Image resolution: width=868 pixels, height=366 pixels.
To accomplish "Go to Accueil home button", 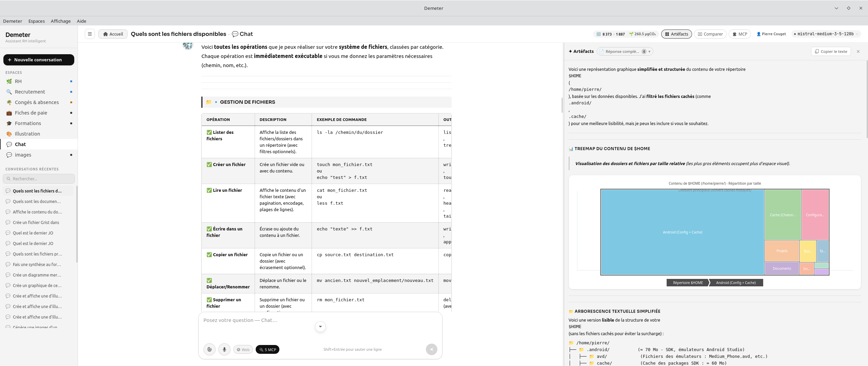I will tap(113, 34).
